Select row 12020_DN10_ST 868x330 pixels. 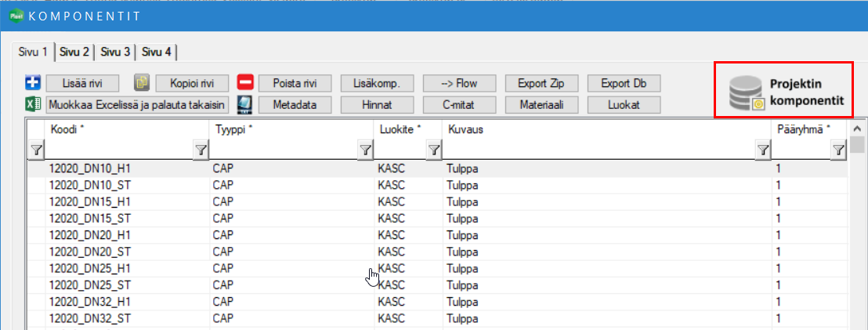pos(437,186)
